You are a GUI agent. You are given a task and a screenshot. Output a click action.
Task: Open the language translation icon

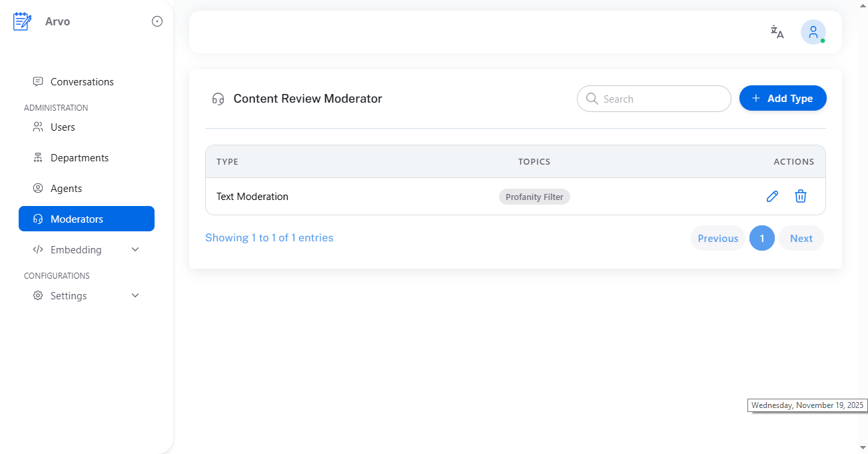(777, 31)
